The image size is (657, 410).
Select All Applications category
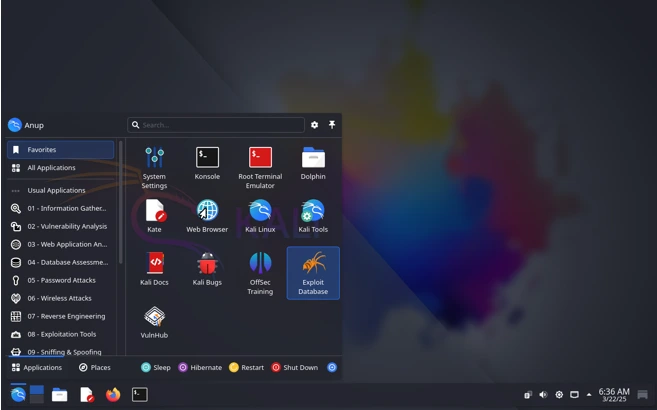tap(60, 168)
